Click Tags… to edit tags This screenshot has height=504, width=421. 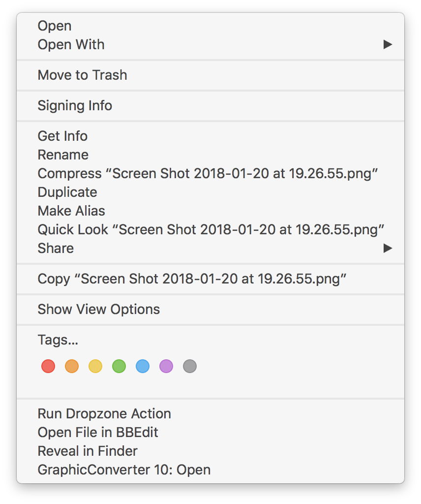coord(58,340)
